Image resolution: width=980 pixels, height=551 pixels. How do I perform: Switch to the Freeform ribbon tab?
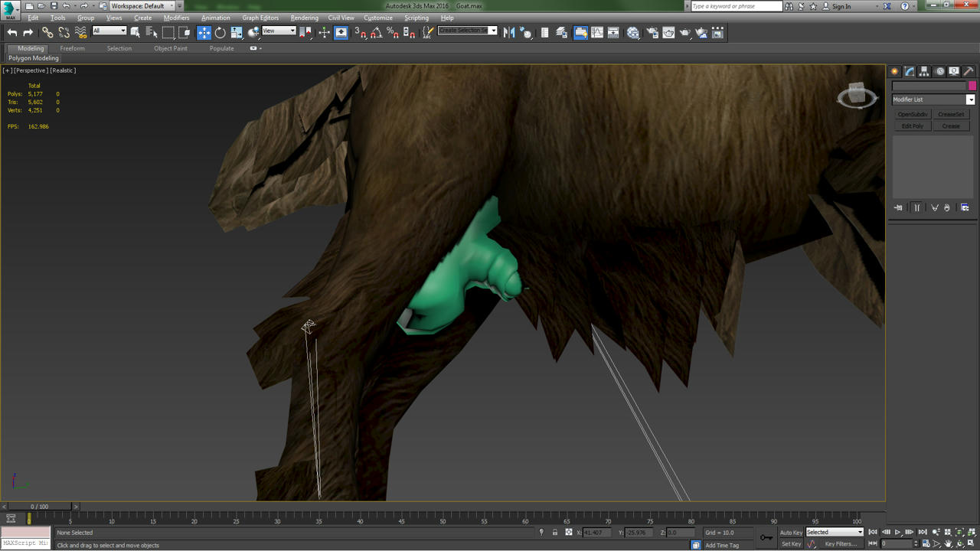click(x=73, y=48)
